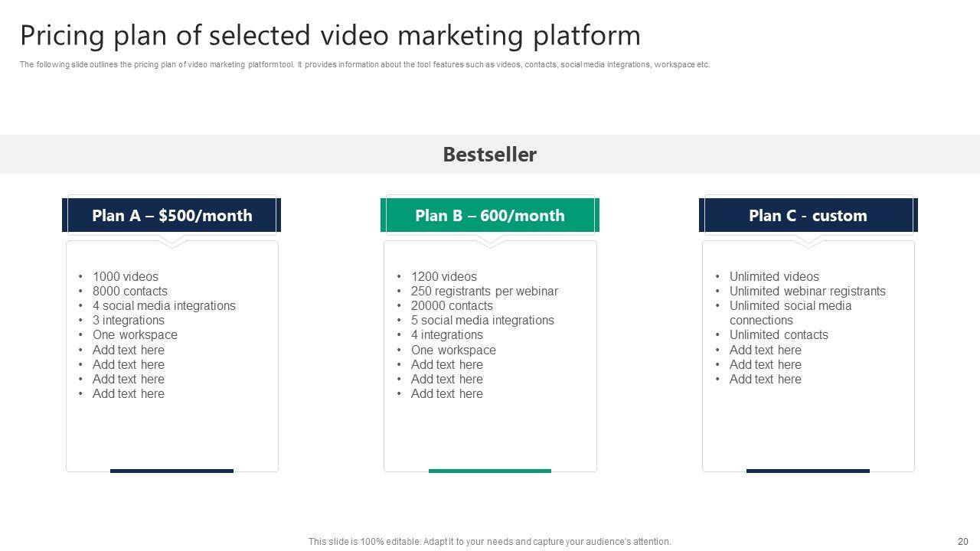Select the "100% editable" footer note
The height and width of the screenshot is (551, 980).
click(489, 541)
